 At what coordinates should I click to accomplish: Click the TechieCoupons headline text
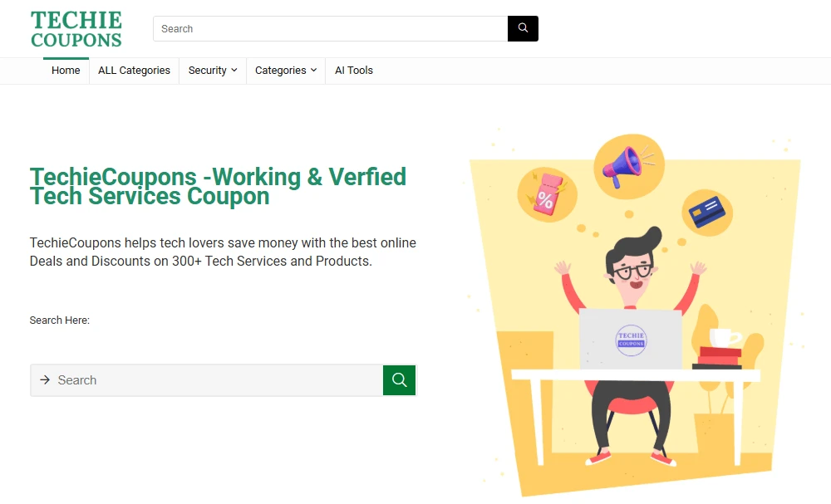[x=218, y=186]
